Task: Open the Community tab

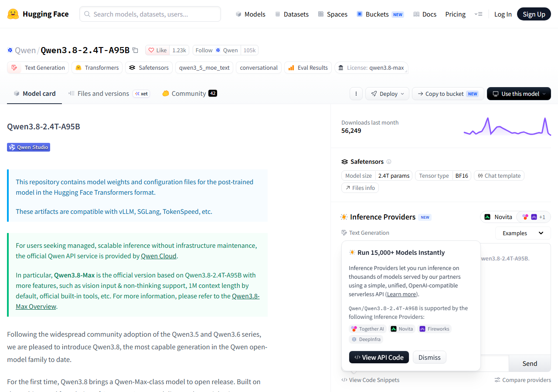Action: [x=190, y=93]
